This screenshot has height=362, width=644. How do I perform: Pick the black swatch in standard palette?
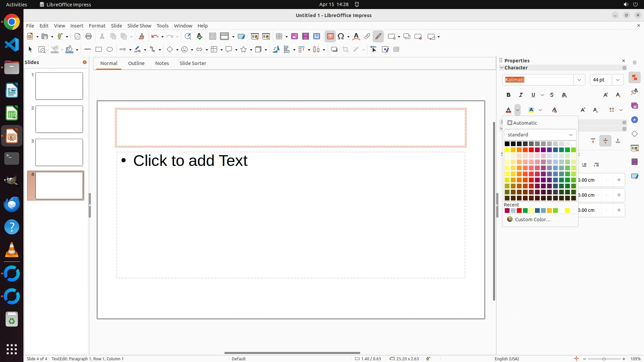[507, 144]
